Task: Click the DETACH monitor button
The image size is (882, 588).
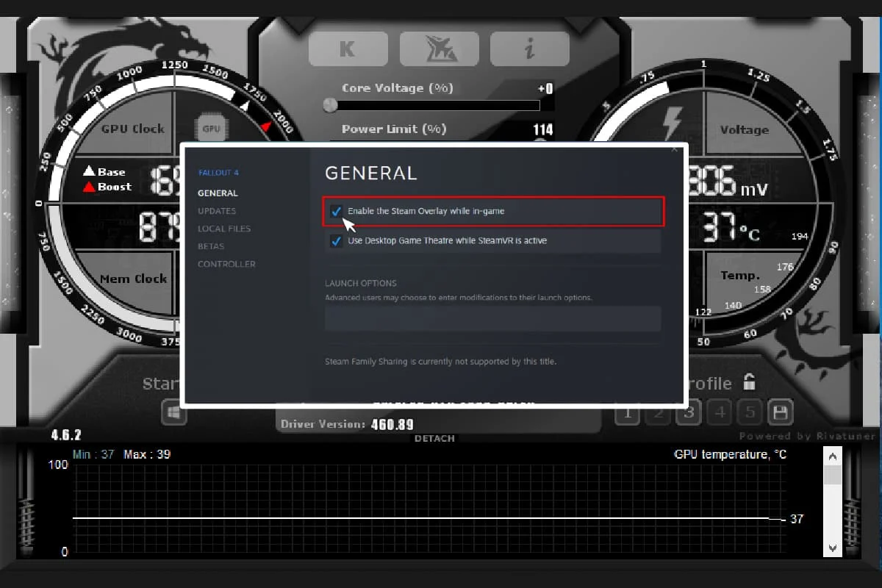Action: (434, 438)
